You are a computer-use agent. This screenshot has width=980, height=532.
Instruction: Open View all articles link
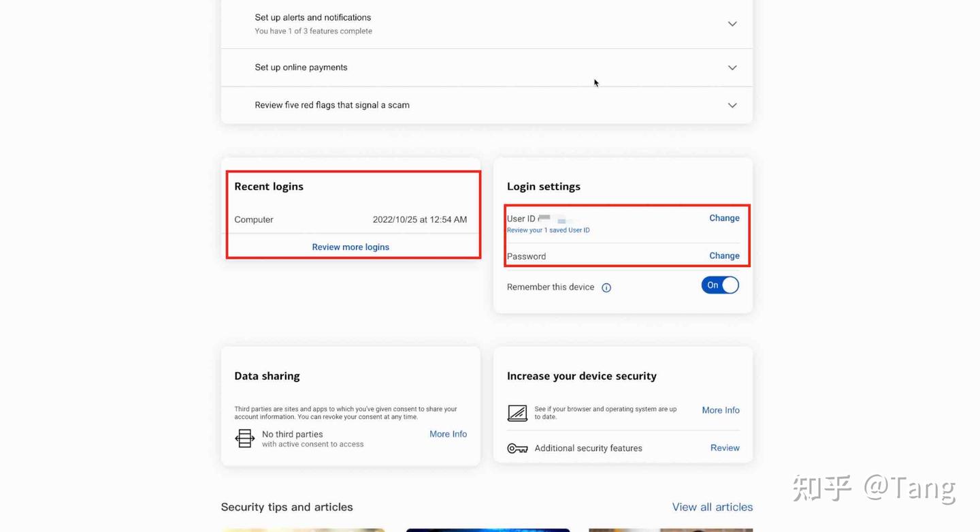pyautogui.click(x=712, y=507)
